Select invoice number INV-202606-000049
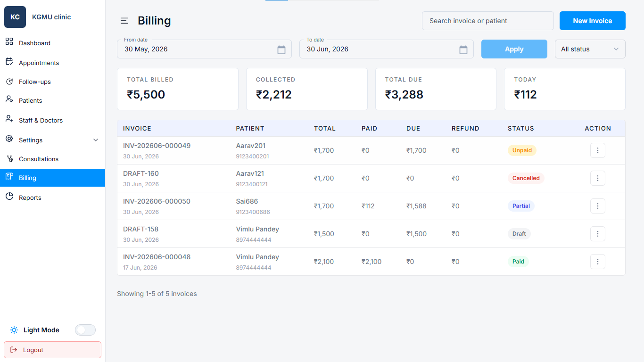644x362 pixels. click(157, 146)
